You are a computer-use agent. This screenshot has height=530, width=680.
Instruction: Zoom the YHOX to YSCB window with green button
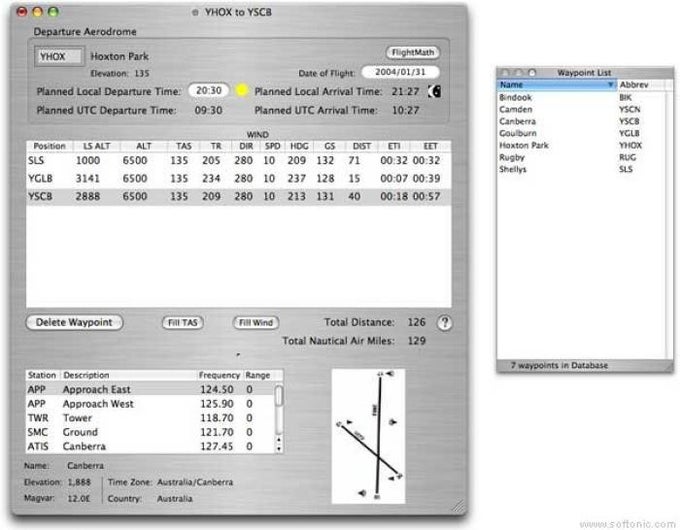pos(53,12)
